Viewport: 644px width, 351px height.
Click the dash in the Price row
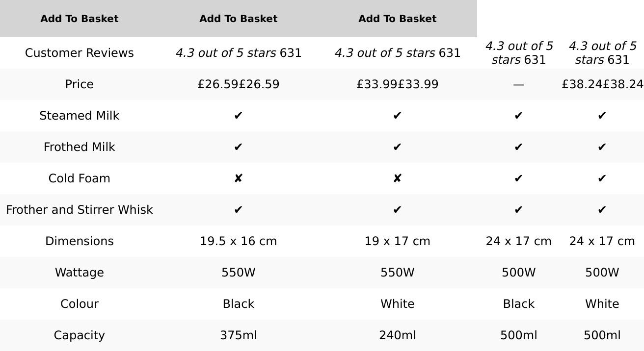pos(518,84)
